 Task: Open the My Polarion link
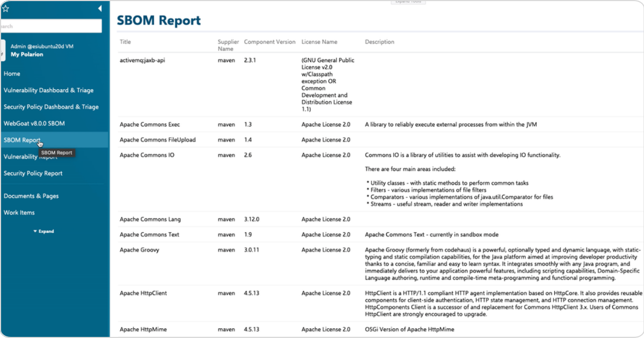[27, 54]
